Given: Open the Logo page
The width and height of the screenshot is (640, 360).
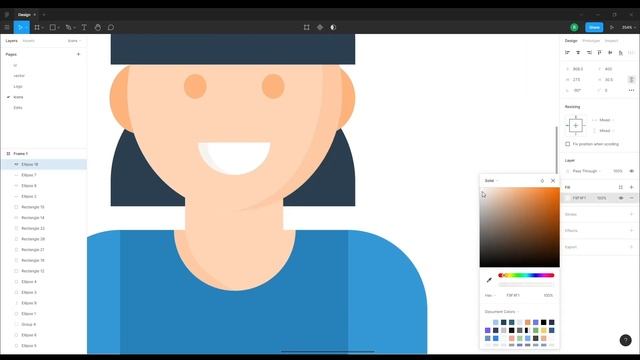Looking at the screenshot, I should click(18, 87).
